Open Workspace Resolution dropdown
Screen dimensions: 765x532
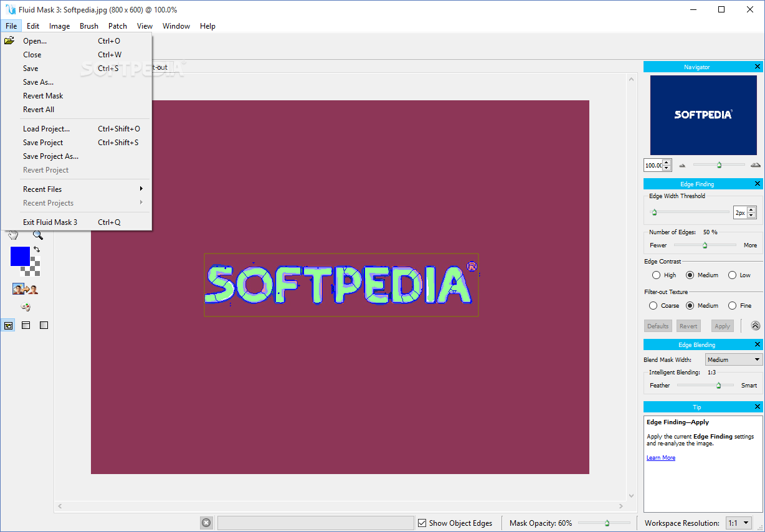738,523
